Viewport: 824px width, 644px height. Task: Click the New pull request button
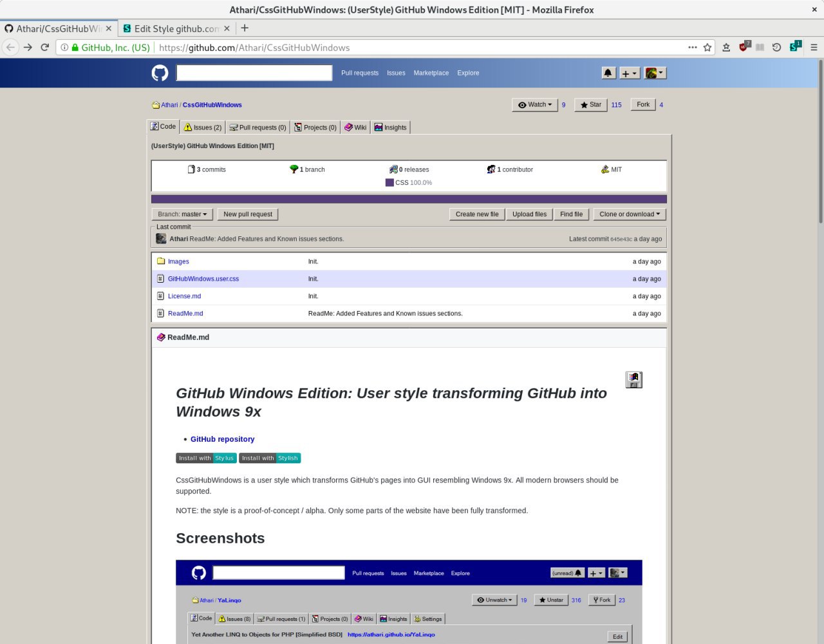click(x=248, y=214)
